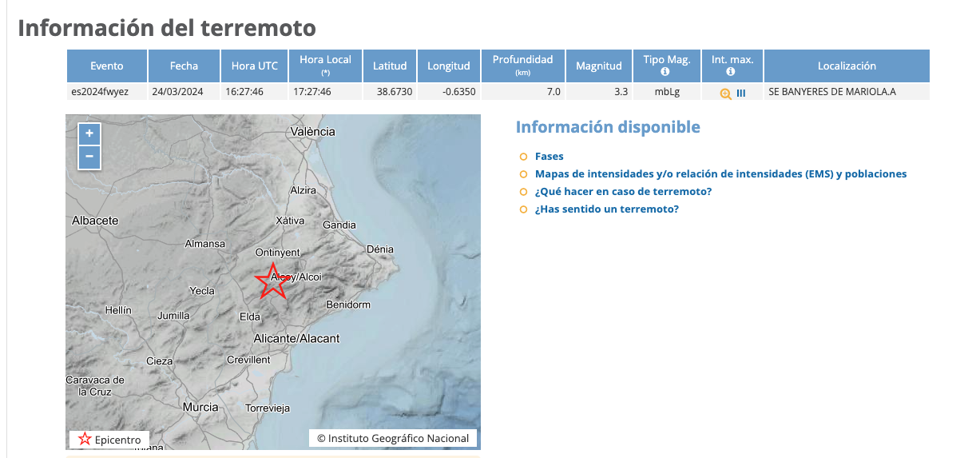The image size is (980, 458).
Task: Click the intensity III value link
Action: point(741,93)
